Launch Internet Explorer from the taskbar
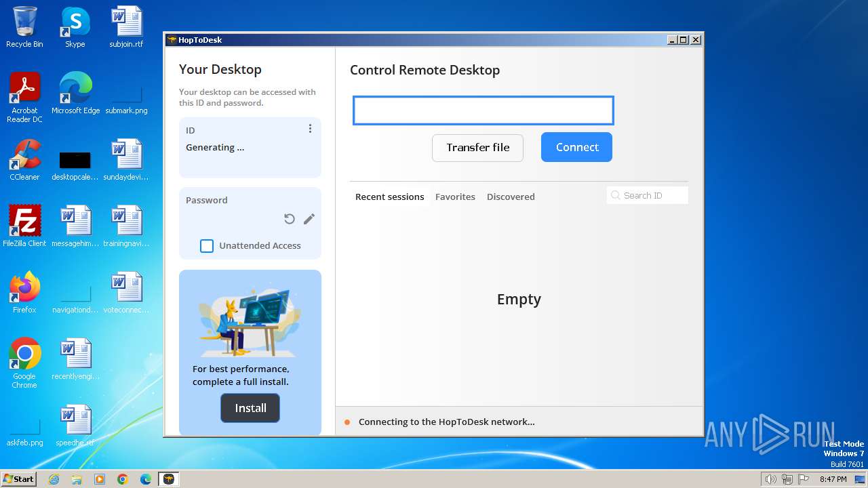This screenshot has width=868, height=488. tap(54, 479)
